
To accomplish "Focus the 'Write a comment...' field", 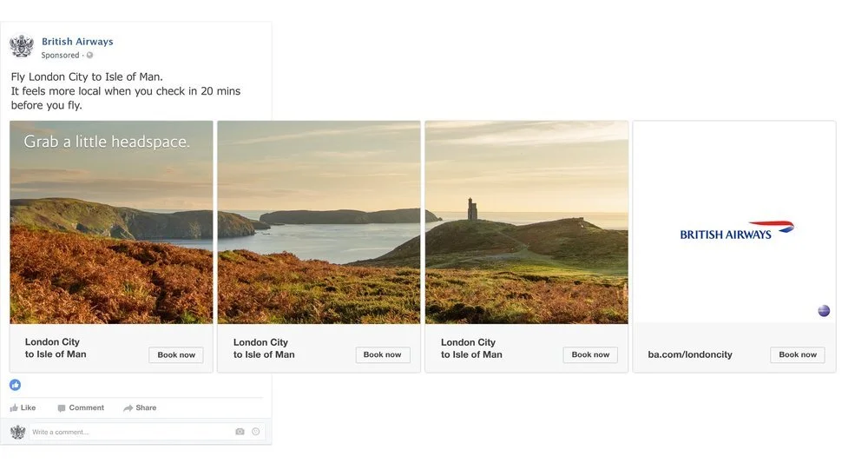I will 147,432.
